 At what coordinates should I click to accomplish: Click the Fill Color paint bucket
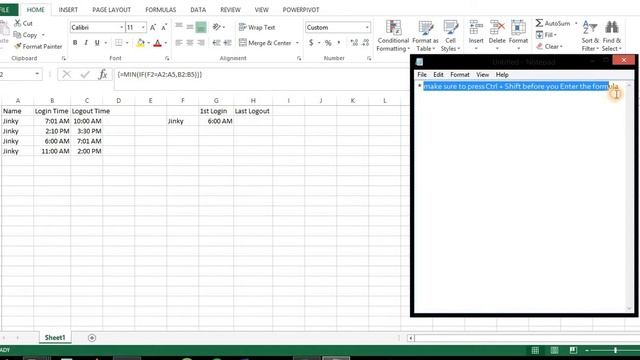pyautogui.click(x=140, y=42)
